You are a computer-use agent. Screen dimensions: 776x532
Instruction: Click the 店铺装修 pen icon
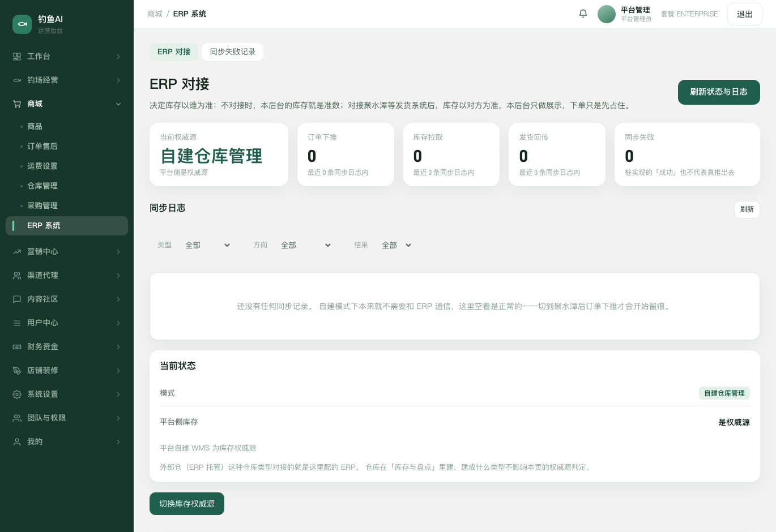pyautogui.click(x=17, y=371)
